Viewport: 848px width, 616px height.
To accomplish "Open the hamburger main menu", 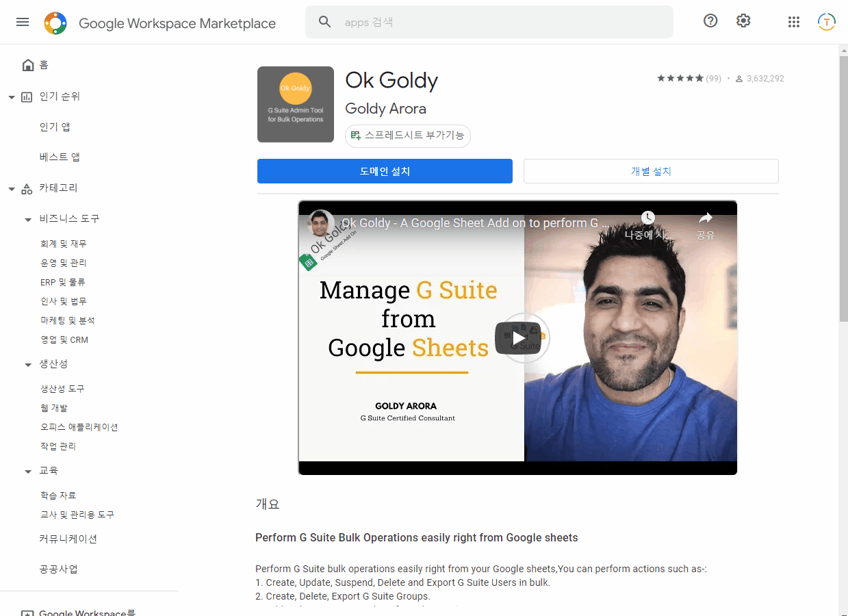I will (x=23, y=22).
